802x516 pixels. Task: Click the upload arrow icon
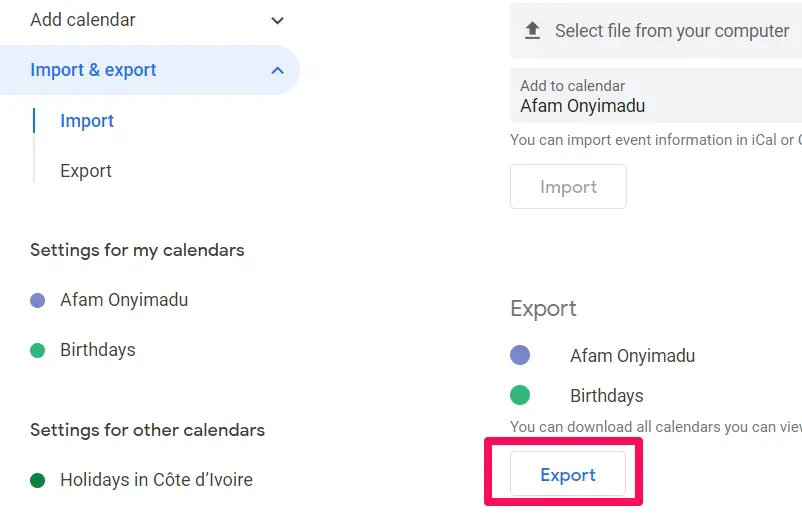532,31
